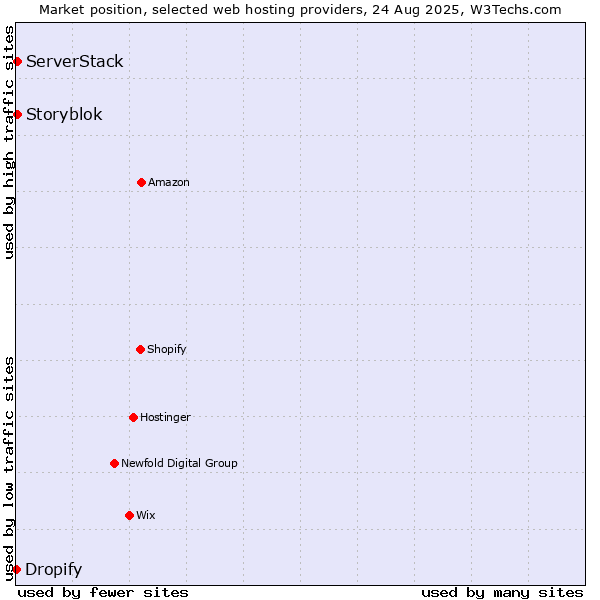This screenshot has height=600, width=600.
Task: Click the "used by high traffic sites" axis label
Action: [x=8, y=142]
